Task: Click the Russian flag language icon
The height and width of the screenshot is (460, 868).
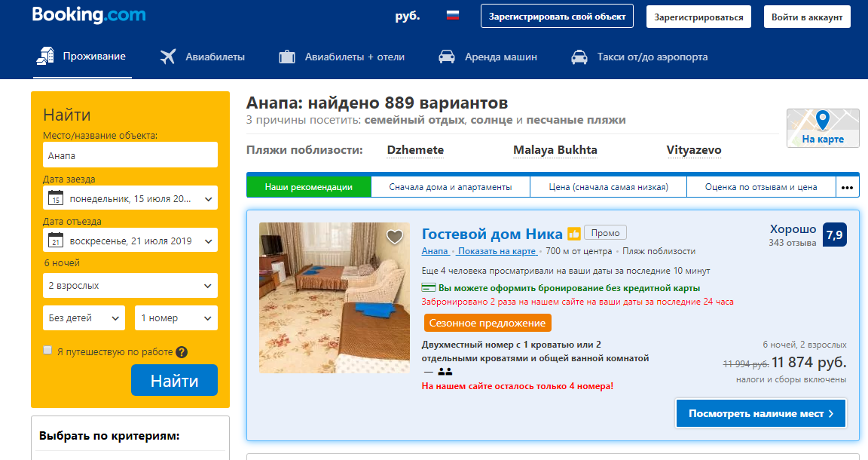Action: point(453,16)
